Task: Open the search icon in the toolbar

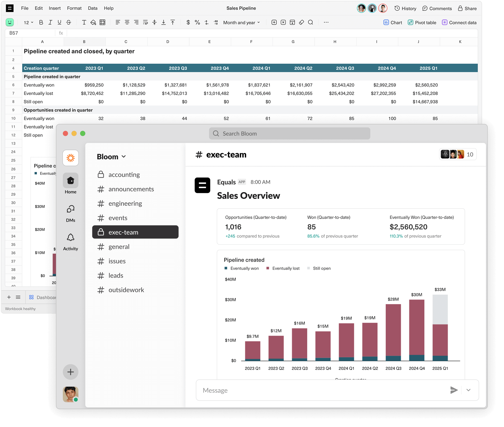Action: tap(310, 22)
